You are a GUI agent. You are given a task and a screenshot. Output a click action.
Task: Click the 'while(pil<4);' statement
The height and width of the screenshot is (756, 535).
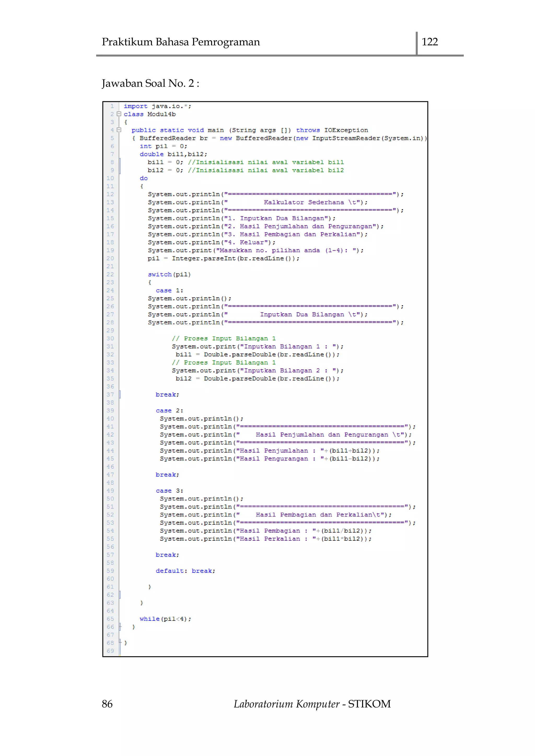(x=165, y=619)
